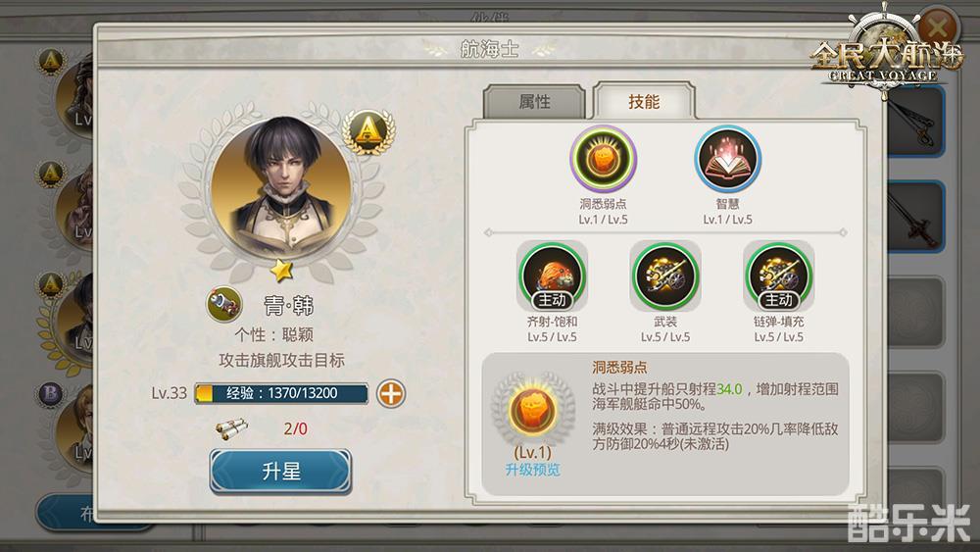Choose the 链弹-填充 active skill

point(778,276)
